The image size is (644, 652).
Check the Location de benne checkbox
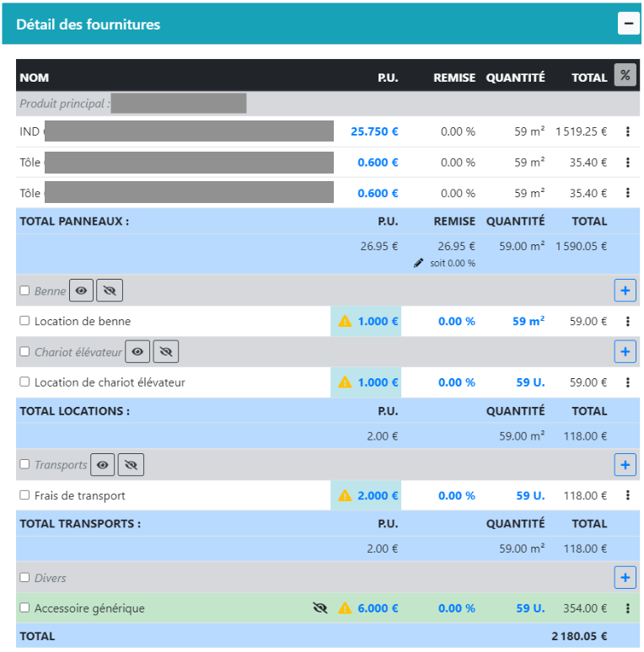click(24, 321)
